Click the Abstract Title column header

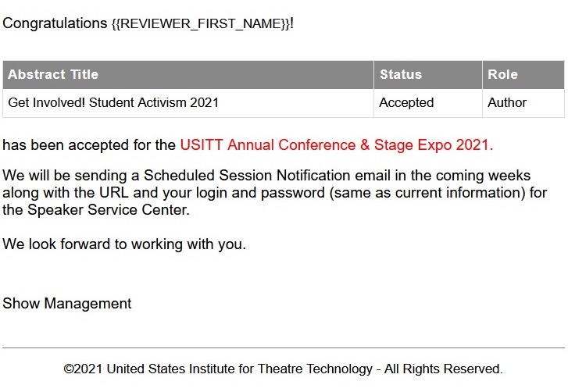pos(188,74)
